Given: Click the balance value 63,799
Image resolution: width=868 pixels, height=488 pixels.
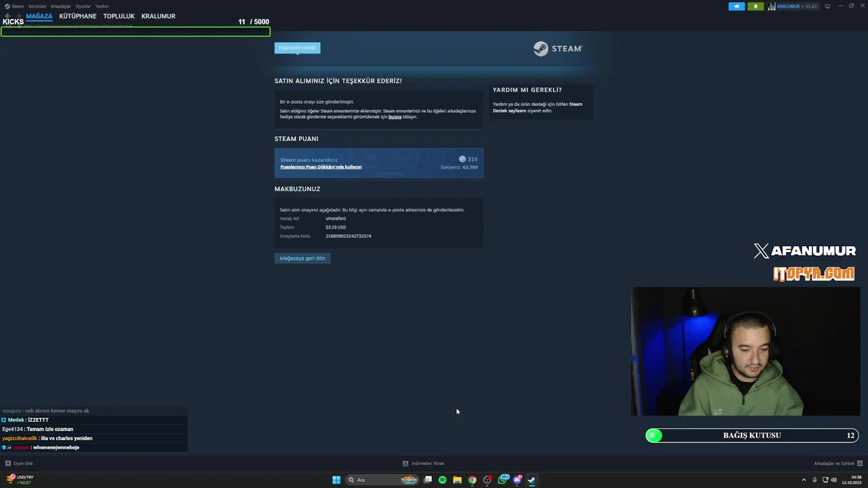Looking at the screenshot, I should click(x=470, y=167).
